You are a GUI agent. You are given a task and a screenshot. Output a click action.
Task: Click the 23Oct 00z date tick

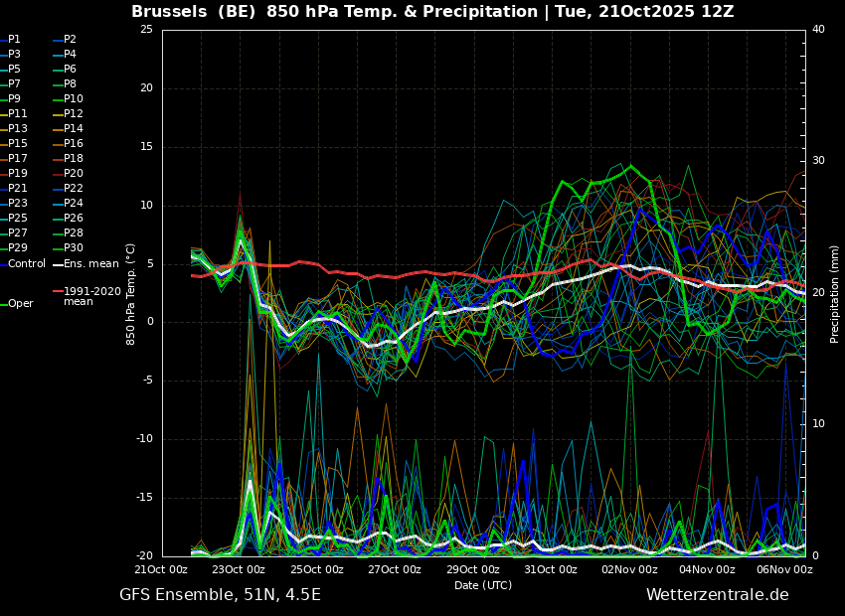coord(239,570)
